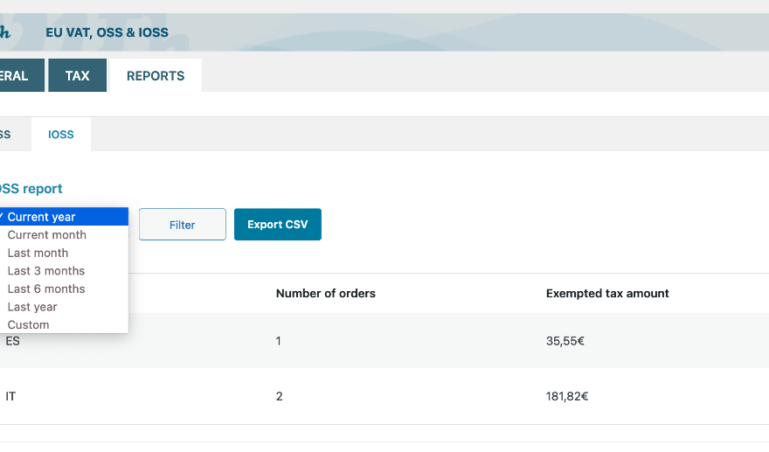Image resolution: width=769 pixels, height=452 pixels.
Task: Click the Filter button
Action: [182, 225]
